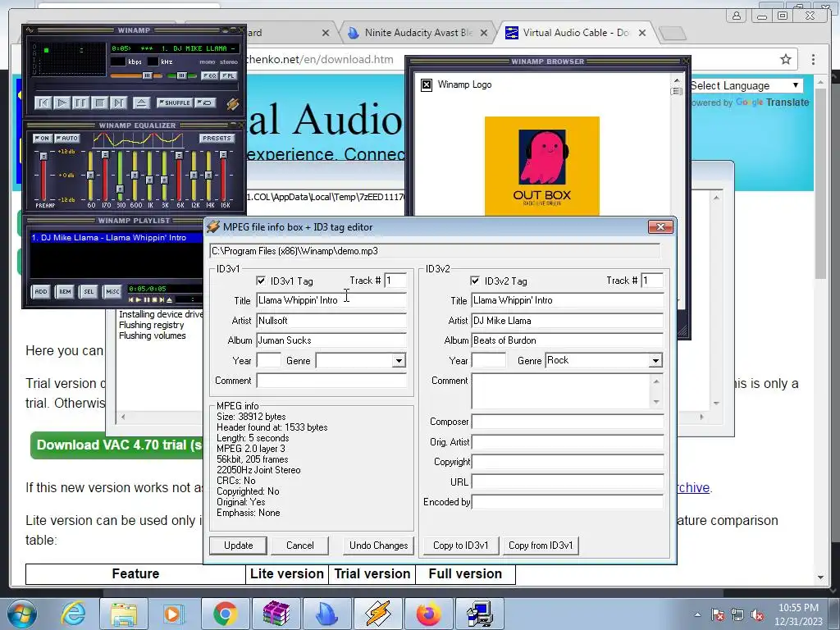840x630 pixels.
Task: Close the Ninite Audacity Avast tab
Action: click(x=484, y=33)
